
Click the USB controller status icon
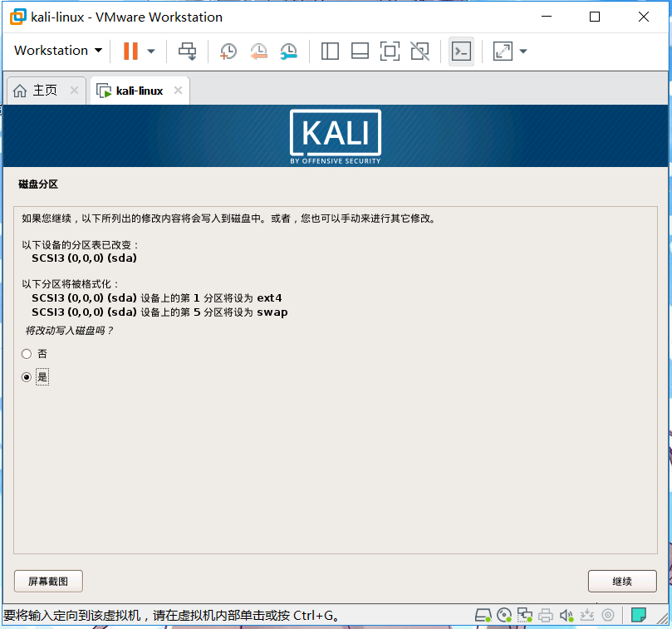tap(587, 615)
